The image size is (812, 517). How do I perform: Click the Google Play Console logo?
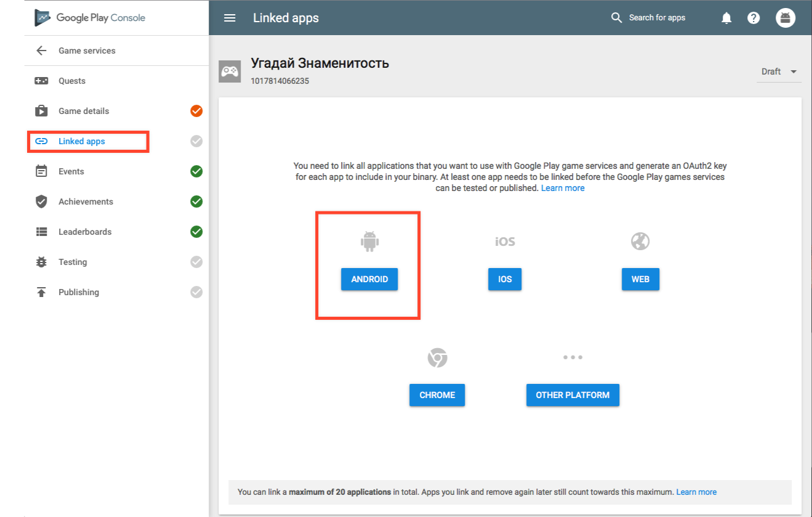point(90,18)
